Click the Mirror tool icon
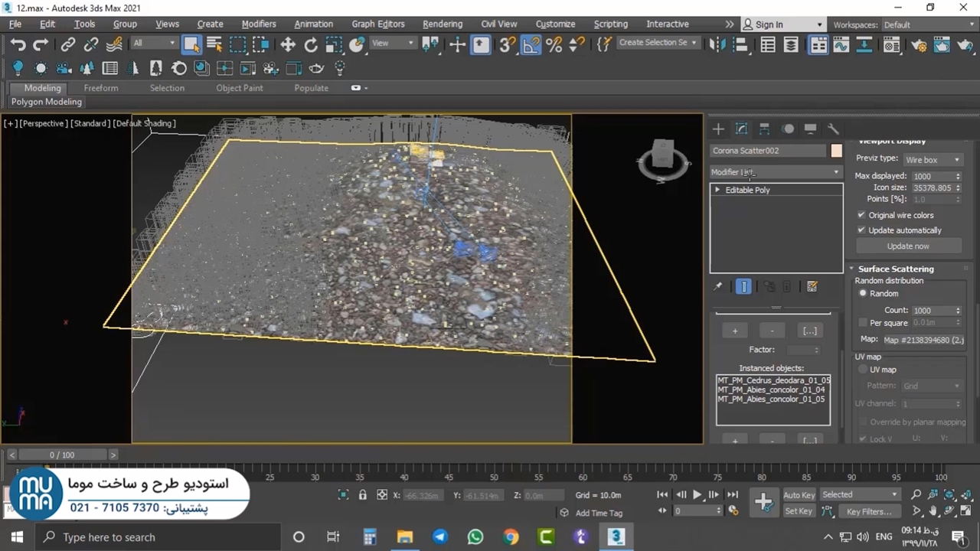Image resolution: width=980 pixels, height=551 pixels. point(717,44)
